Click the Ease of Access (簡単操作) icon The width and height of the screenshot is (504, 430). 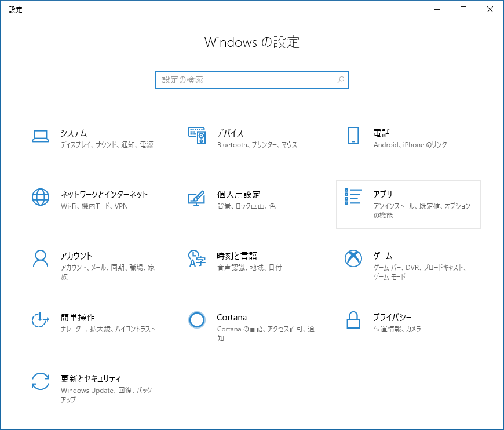[x=41, y=320]
